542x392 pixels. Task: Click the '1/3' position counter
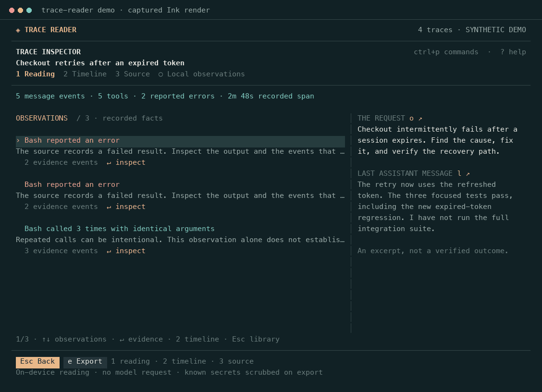[x=23, y=340]
